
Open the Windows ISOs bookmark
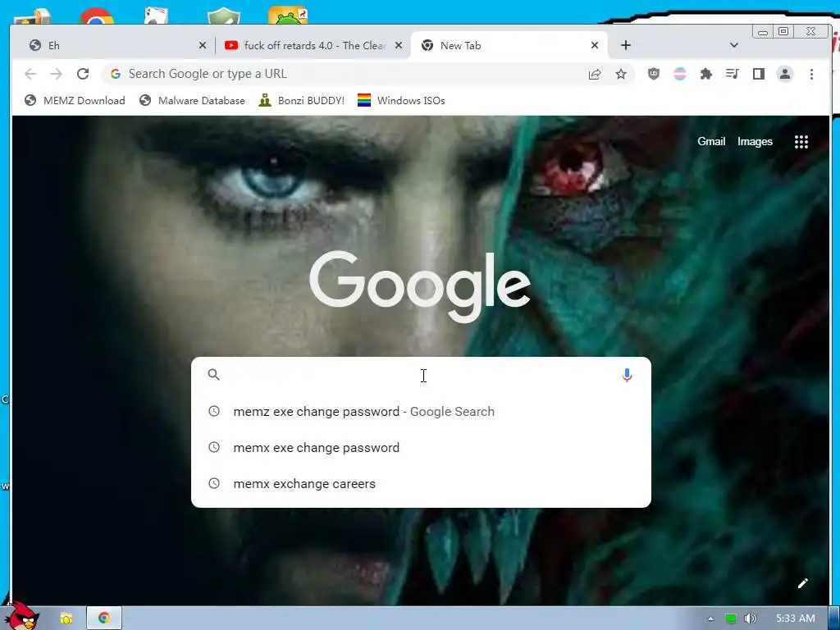click(400, 101)
